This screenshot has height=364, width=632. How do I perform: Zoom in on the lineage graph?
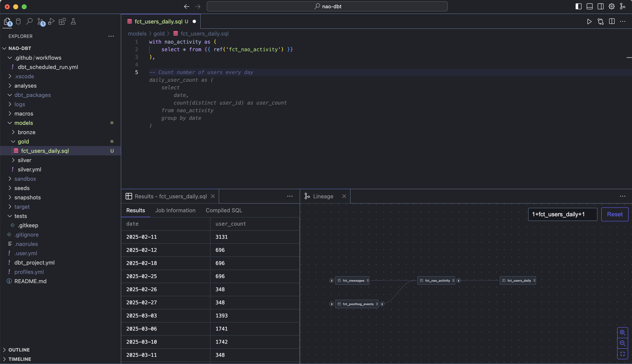tap(622, 332)
